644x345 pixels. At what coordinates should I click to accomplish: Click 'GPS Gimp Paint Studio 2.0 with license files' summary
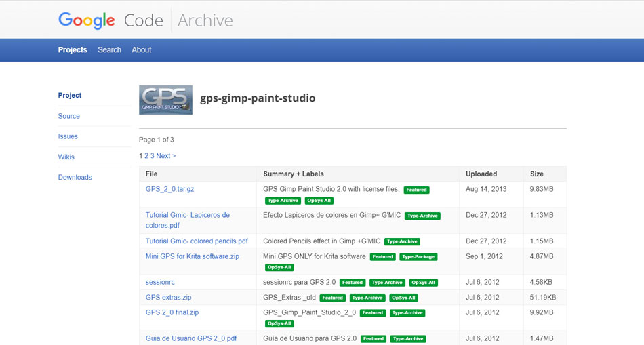331,189
